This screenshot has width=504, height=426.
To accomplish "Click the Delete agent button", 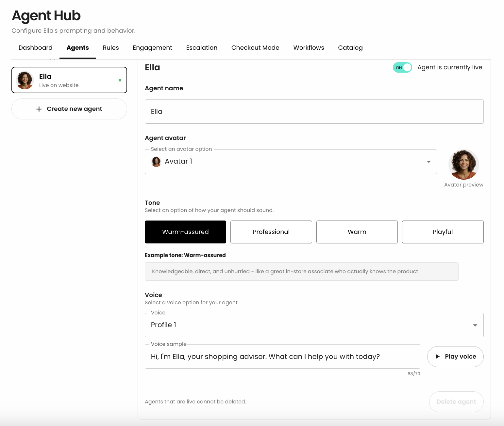I will (456, 402).
